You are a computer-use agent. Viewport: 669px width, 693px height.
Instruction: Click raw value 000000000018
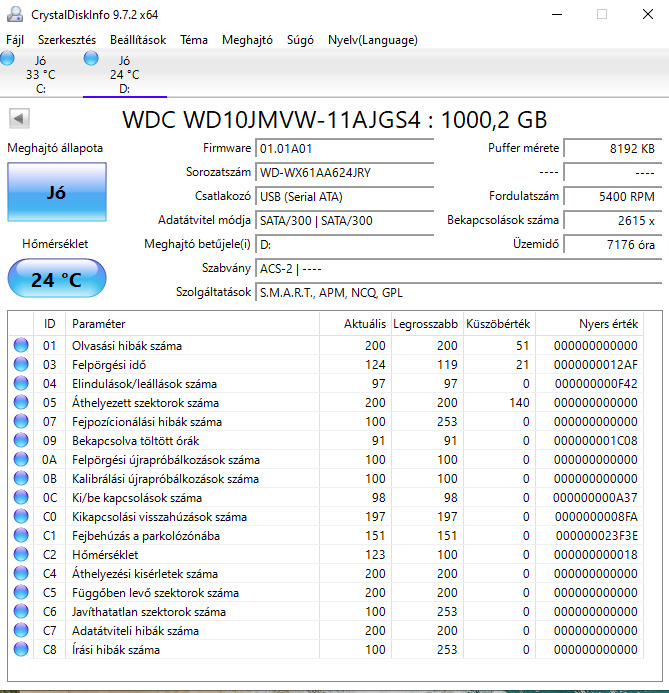pyautogui.click(x=595, y=555)
